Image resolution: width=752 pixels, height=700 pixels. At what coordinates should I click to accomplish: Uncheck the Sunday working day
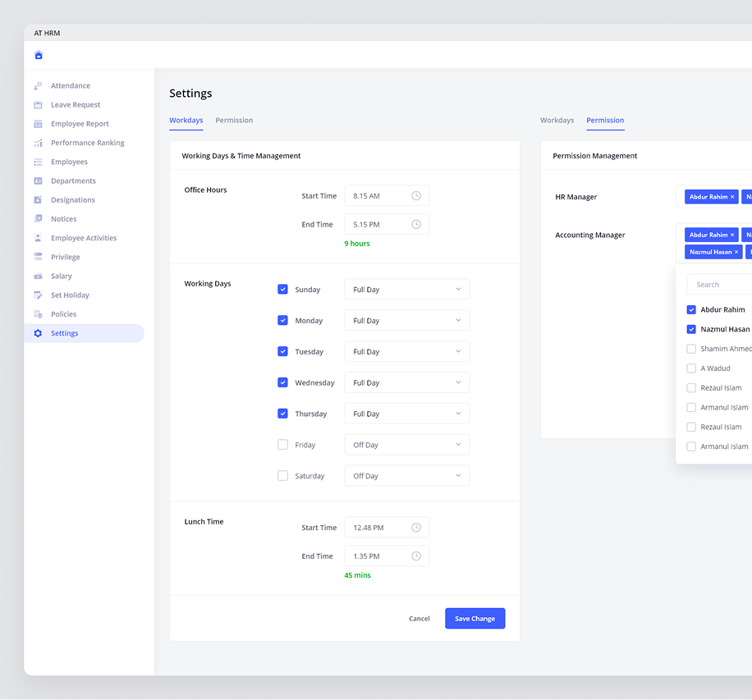point(283,289)
